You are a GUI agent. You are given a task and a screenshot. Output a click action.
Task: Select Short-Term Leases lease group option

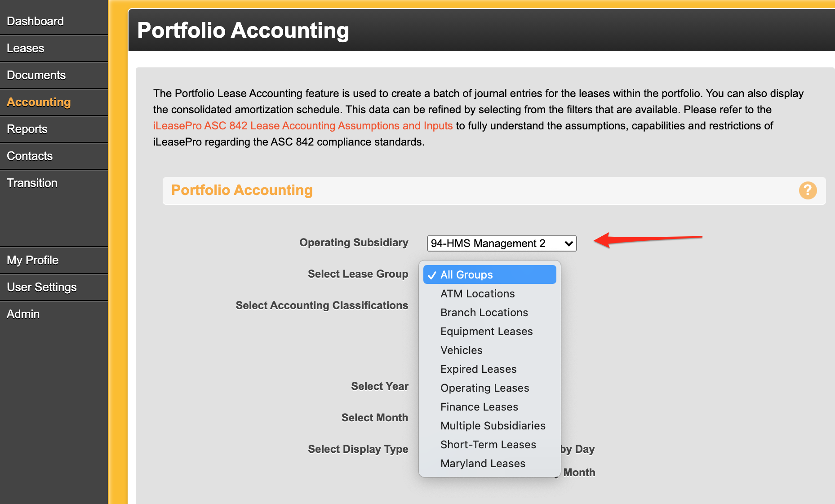[x=489, y=445]
